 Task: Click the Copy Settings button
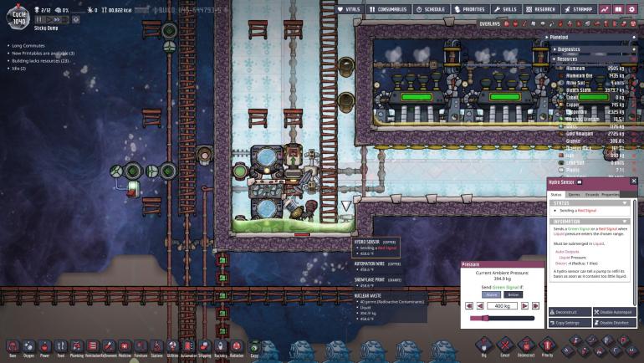[x=570, y=322]
